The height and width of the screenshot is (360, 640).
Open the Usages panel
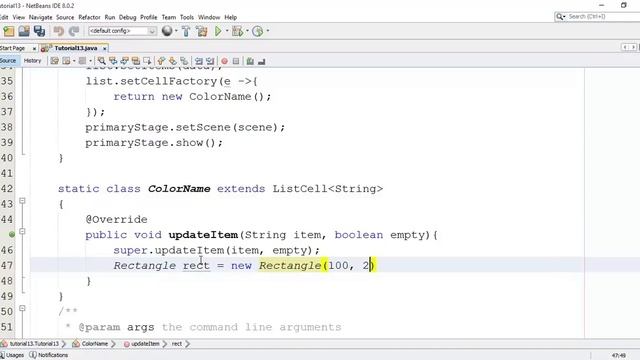(x=12, y=355)
